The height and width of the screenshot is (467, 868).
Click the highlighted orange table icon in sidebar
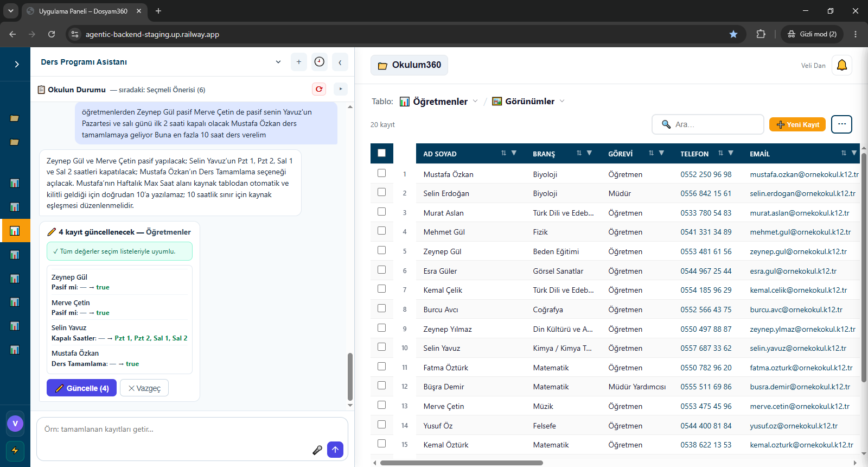click(15, 231)
